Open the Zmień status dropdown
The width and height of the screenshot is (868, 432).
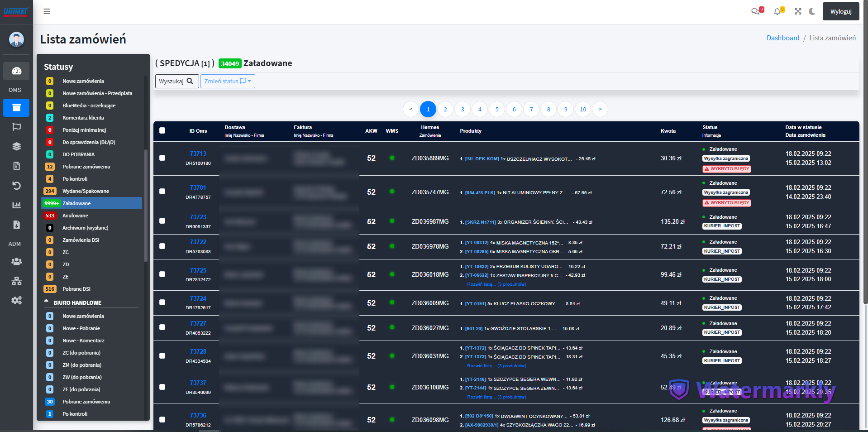point(228,81)
